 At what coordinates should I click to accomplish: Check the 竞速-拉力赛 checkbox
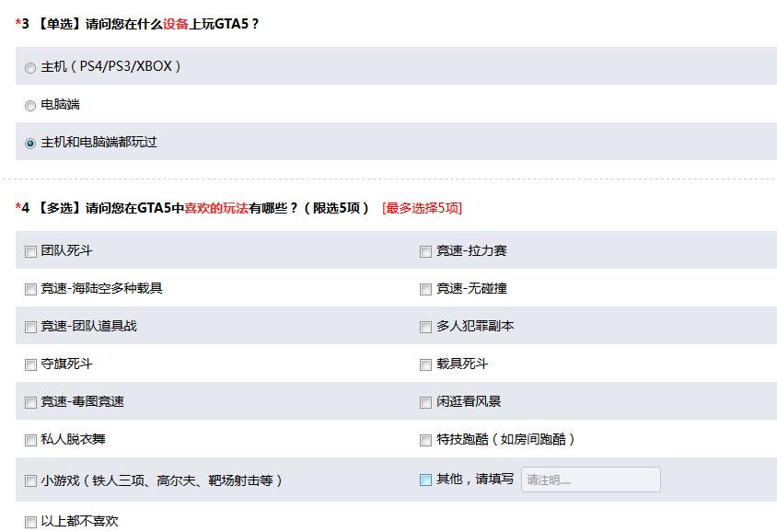423,249
